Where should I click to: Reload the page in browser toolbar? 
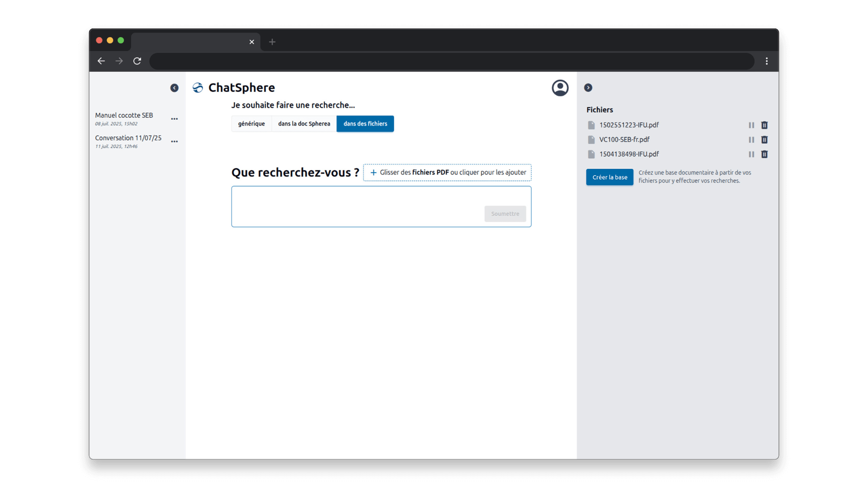[137, 61]
